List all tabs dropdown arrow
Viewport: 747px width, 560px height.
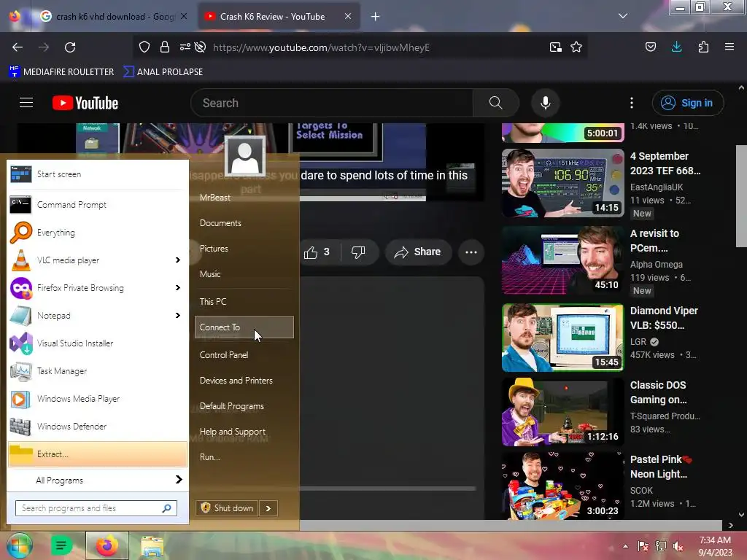pos(623,16)
